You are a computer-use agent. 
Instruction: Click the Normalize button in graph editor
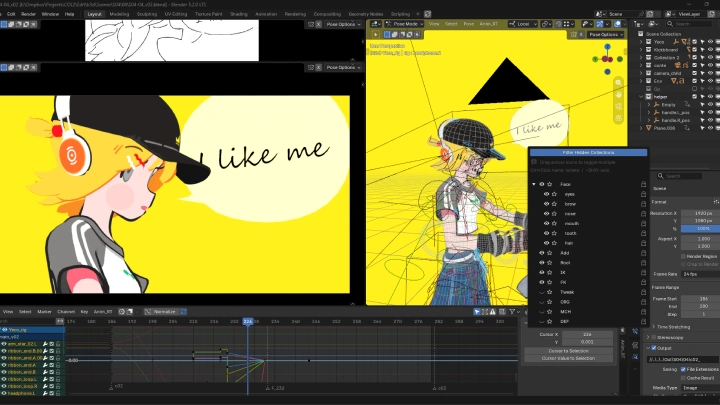click(161, 312)
